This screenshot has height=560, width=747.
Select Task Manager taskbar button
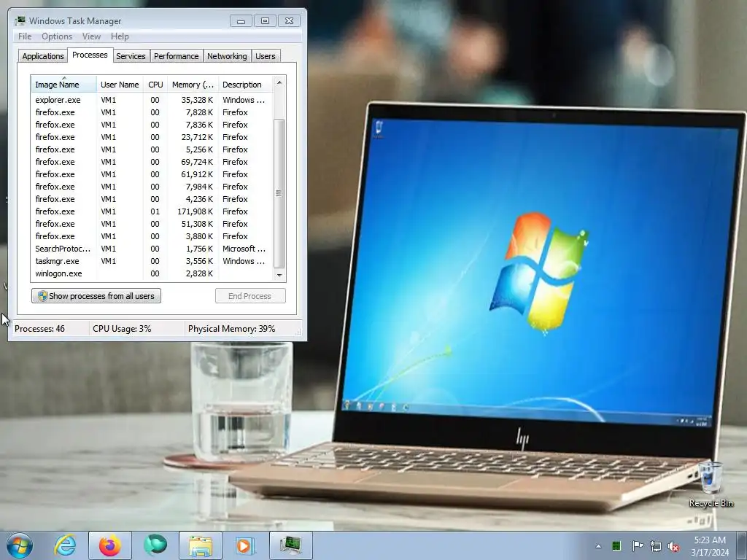(291, 545)
